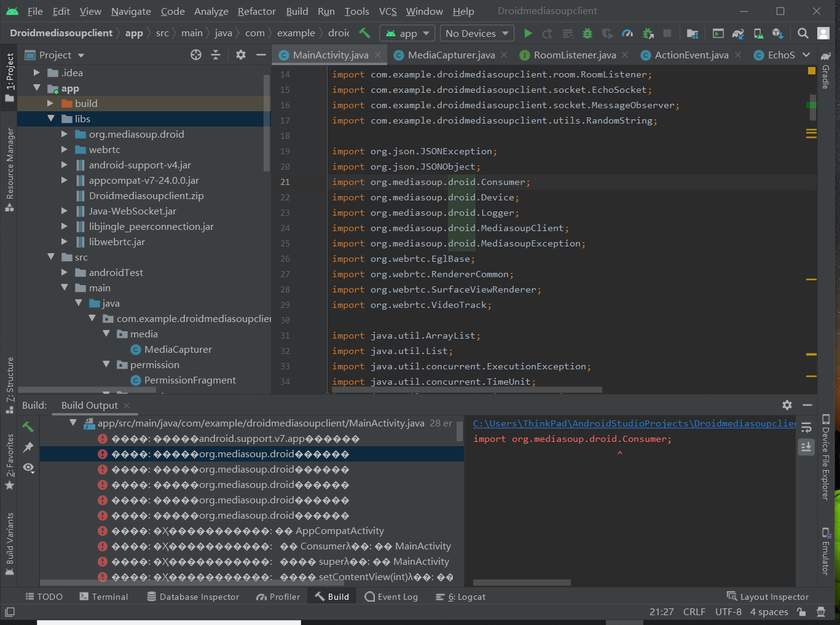The width and height of the screenshot is (840, 625).
Task: Show hidden editor tabs chevron
Action: [806, 55]
